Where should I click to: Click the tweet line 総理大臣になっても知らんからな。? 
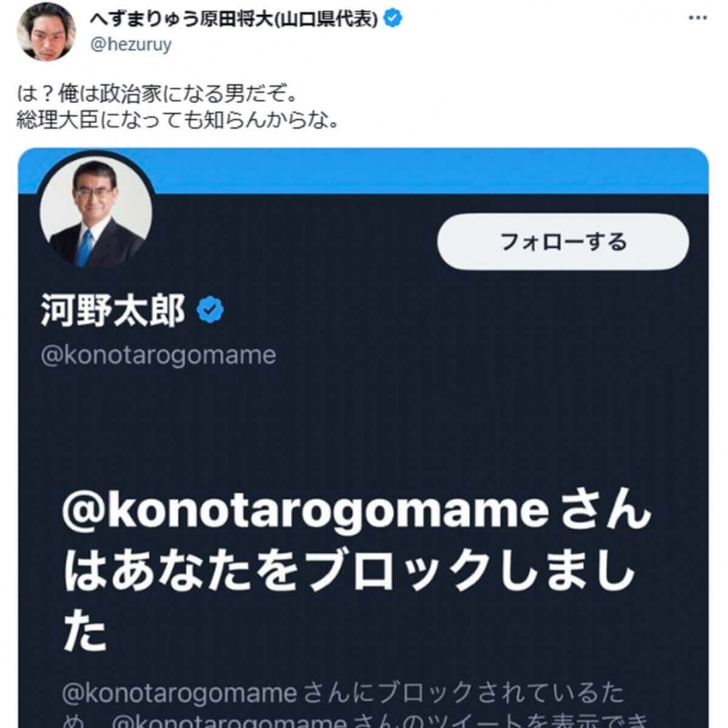point(177,119)
